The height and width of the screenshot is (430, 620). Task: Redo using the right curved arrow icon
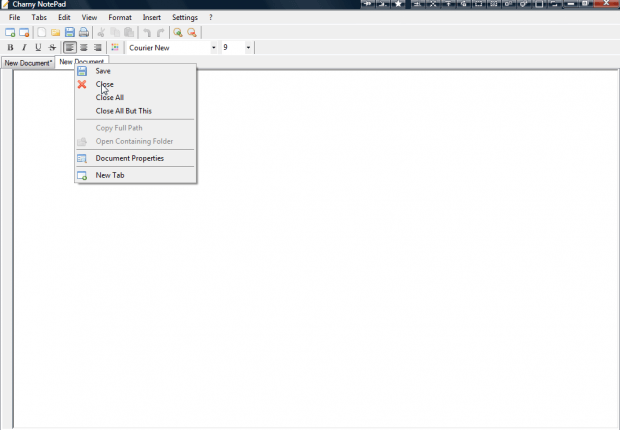coord(161,32)
